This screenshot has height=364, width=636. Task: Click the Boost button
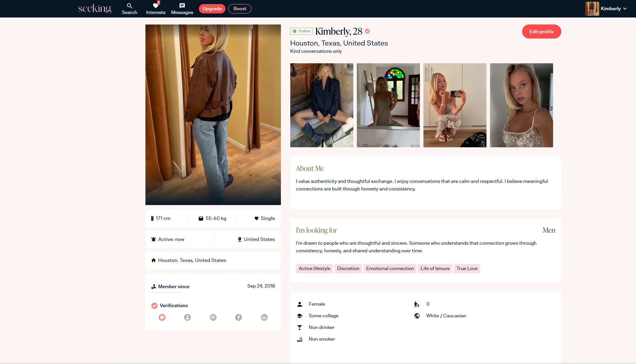(240, 9)
